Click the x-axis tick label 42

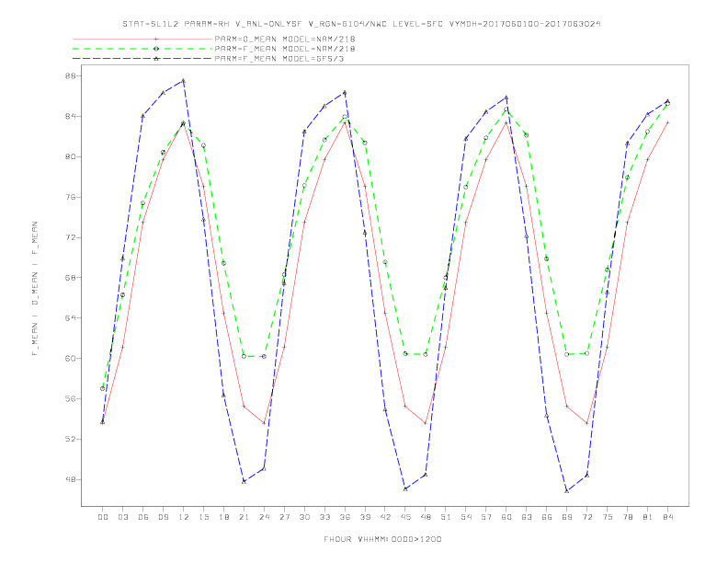[385, 517]
